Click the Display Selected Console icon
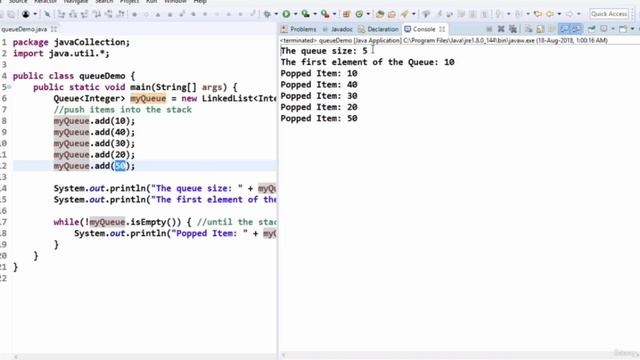The width and height of the screenshot is (640, 360). (x=604, y=29)
